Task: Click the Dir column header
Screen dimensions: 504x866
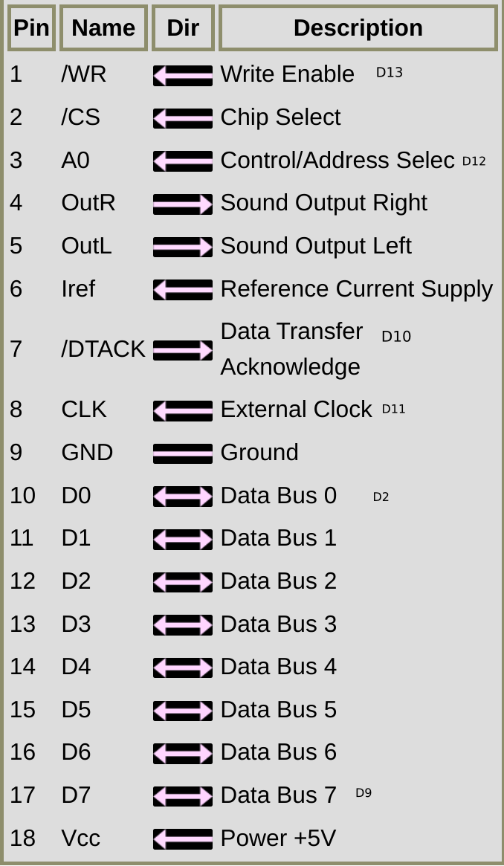Action: click(x=183, y=28)
